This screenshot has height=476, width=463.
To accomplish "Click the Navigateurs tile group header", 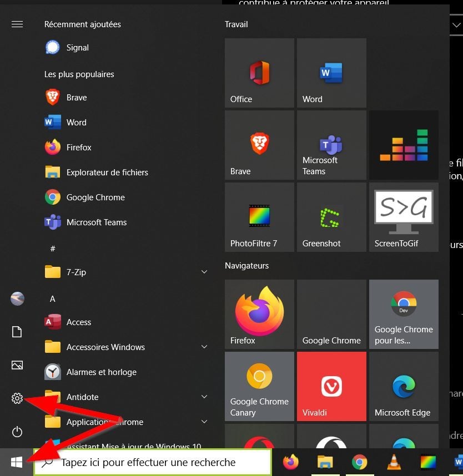I will click(x=246, y=266).
